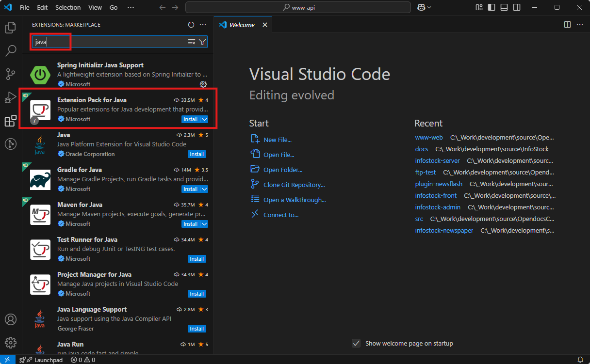Install Maven for Java extension
This screenshot has width=590, height=364.
(191, 224)
